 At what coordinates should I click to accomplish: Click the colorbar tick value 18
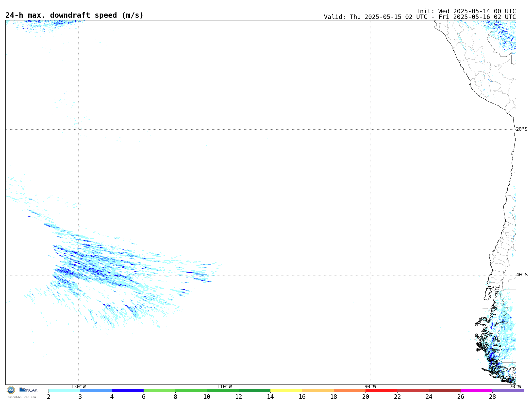point(334,397)
